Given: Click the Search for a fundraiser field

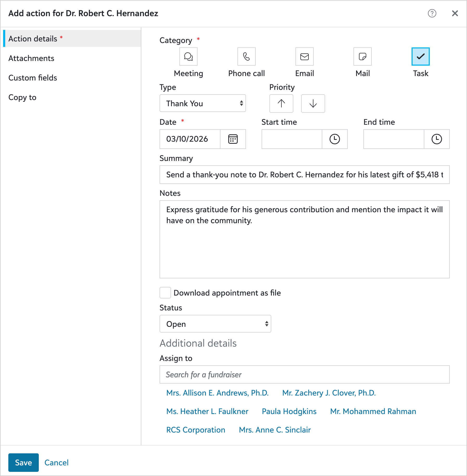Looking at the screenshot, I should 304,374.
